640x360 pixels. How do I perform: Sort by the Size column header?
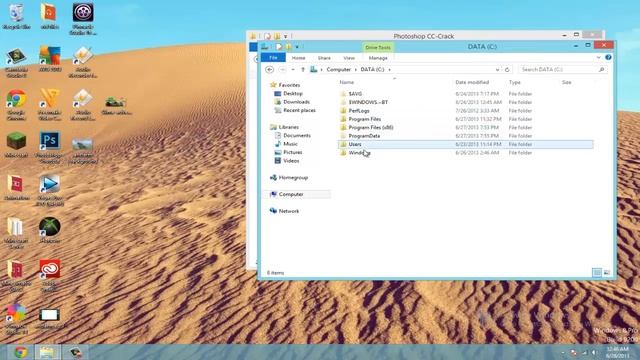tap(567, 82)
